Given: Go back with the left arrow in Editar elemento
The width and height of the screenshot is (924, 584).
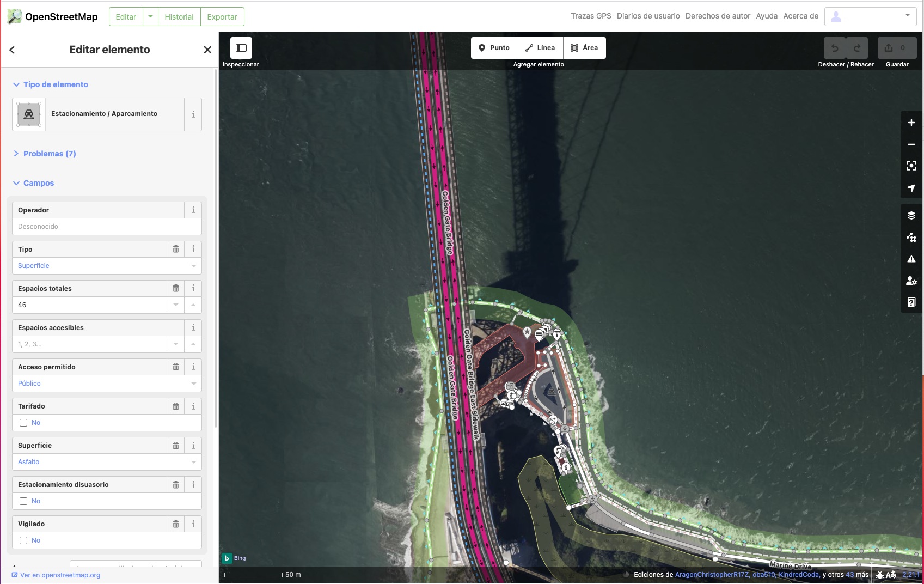Looking at the screenshot, I should (x=12, y=50).
